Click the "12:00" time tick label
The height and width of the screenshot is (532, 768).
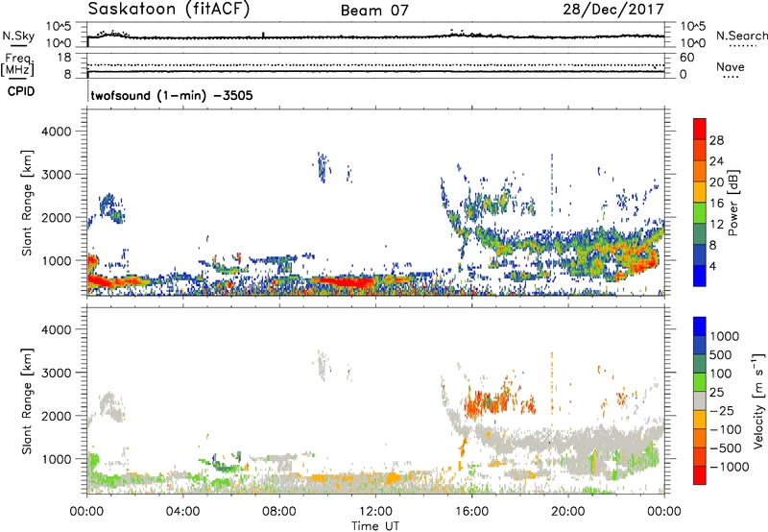[375, 512]
